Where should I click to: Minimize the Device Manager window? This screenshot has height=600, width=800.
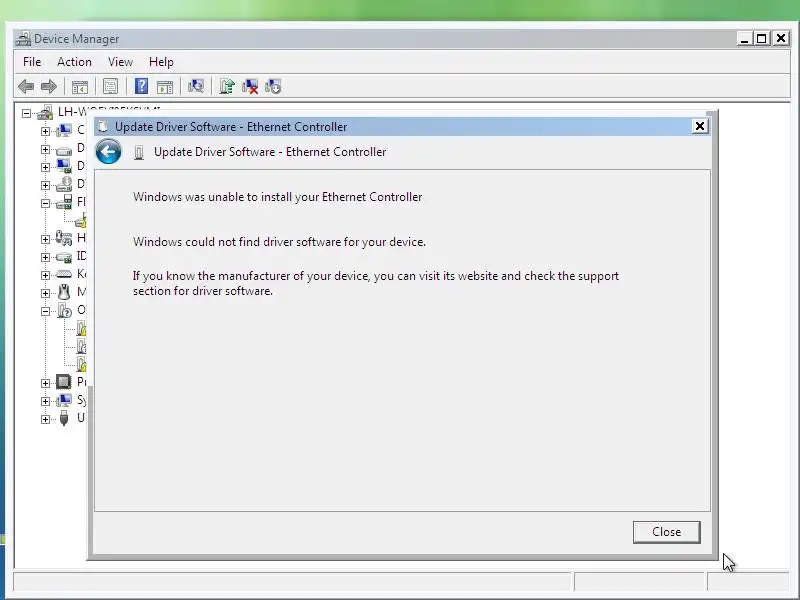[x=744, y=38]
